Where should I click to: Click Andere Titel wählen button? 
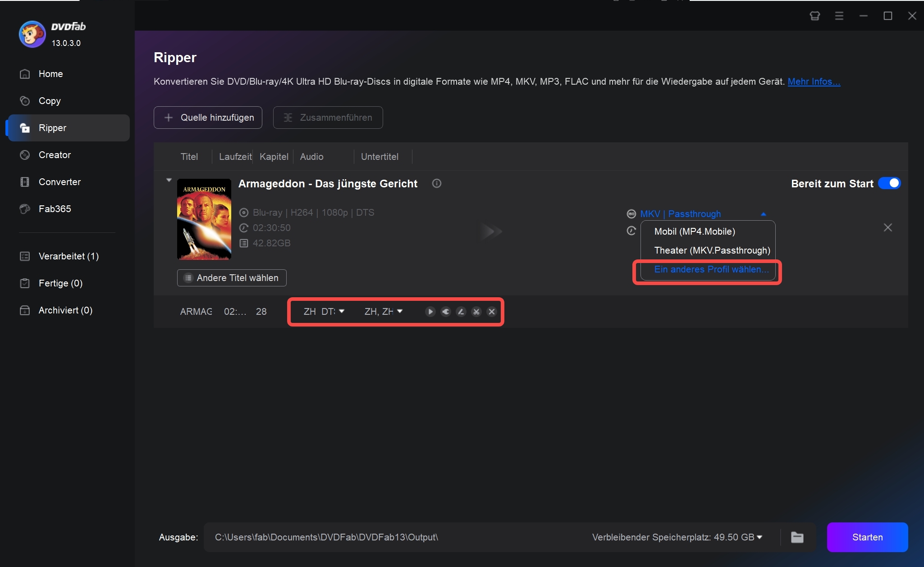(x=232, y=277)
